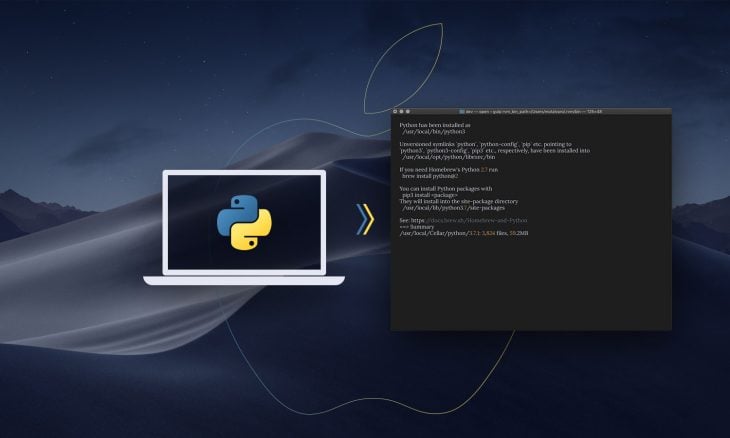Click the small folder icon in the terminal title
The image size is (730, 438).
point(462,112)
